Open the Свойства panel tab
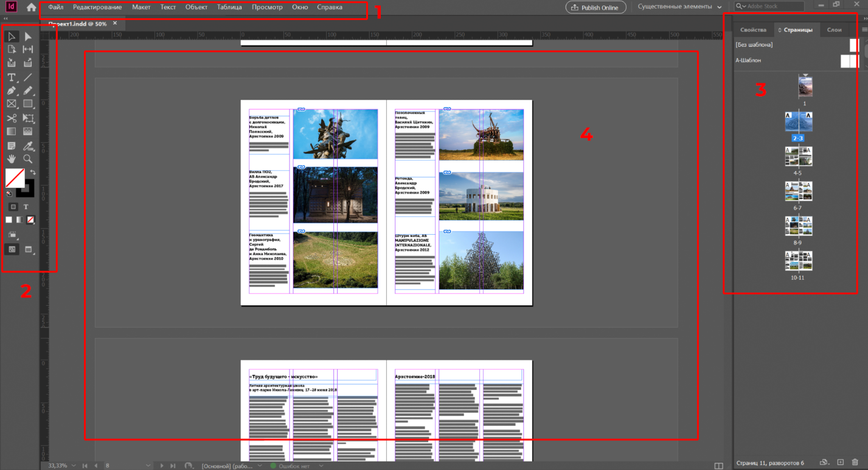 pyautogui.click(x=753, y=29)
